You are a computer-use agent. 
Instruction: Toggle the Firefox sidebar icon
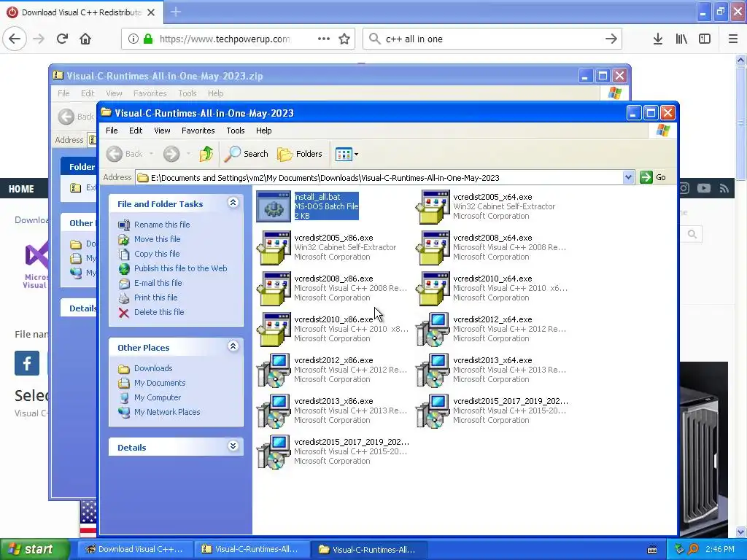coord(705,39)
